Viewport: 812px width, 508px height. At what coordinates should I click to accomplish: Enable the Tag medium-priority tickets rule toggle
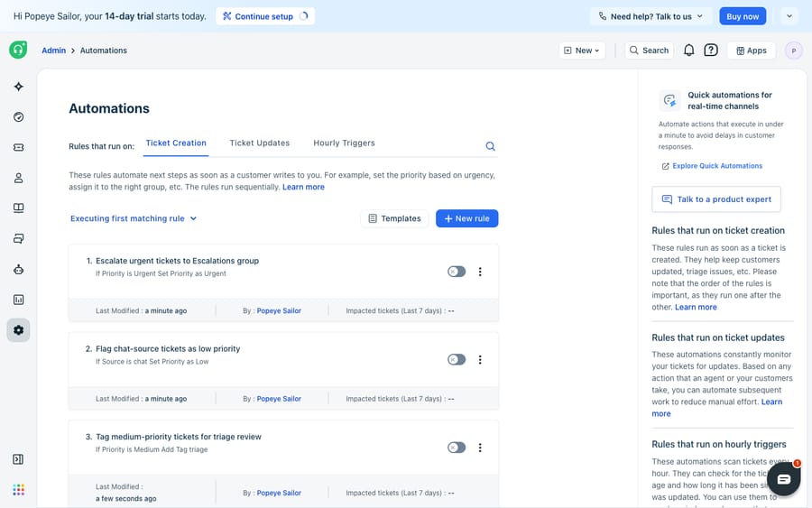point(457,448)
